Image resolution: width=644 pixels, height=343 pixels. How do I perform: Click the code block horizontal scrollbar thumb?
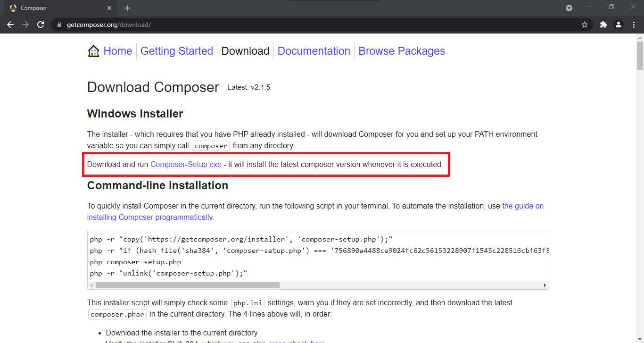(x=188, y=285)
